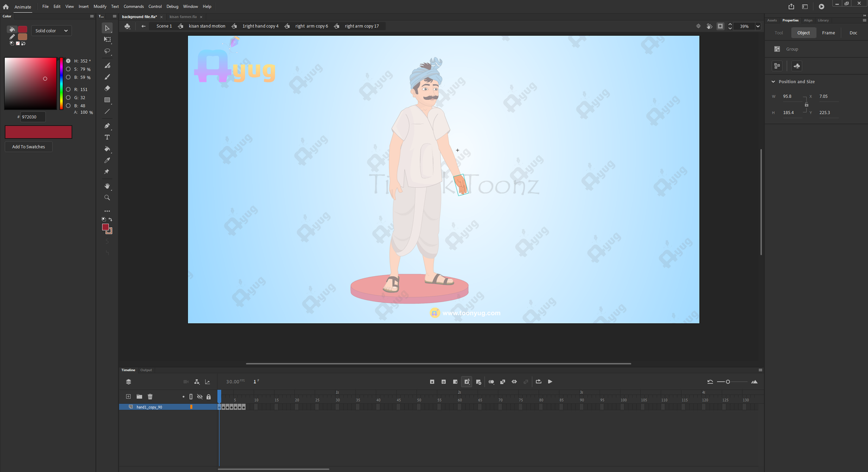Click the vertical hue spectrum slider
This screenshot has height=472, width=868.
point(61,83)
